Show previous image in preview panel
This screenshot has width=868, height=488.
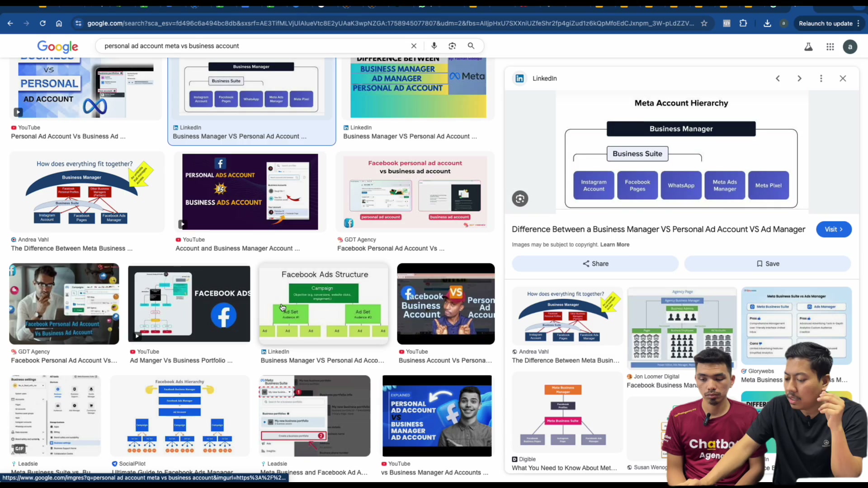[x=778, y=78]
